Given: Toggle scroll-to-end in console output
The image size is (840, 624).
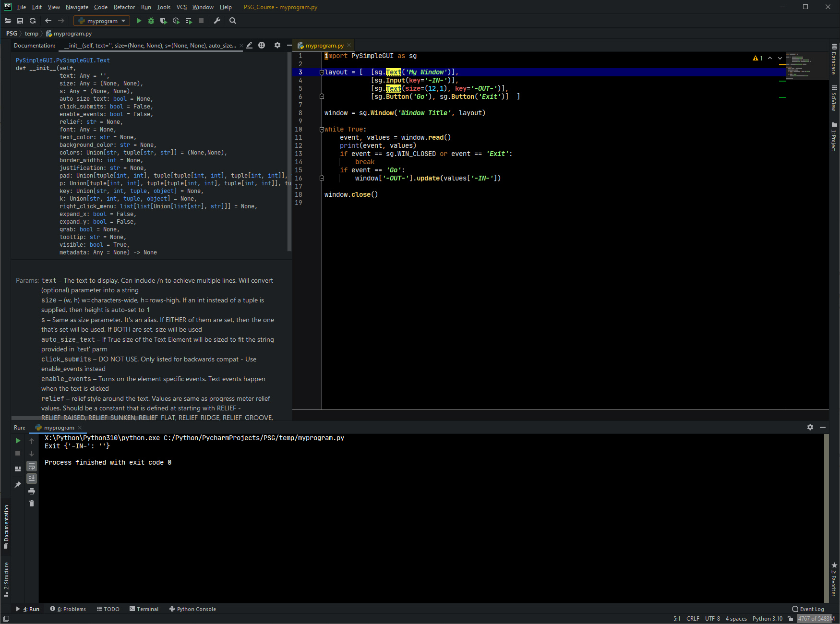Looking at the screenshot, I should click(x=32, y=478).
